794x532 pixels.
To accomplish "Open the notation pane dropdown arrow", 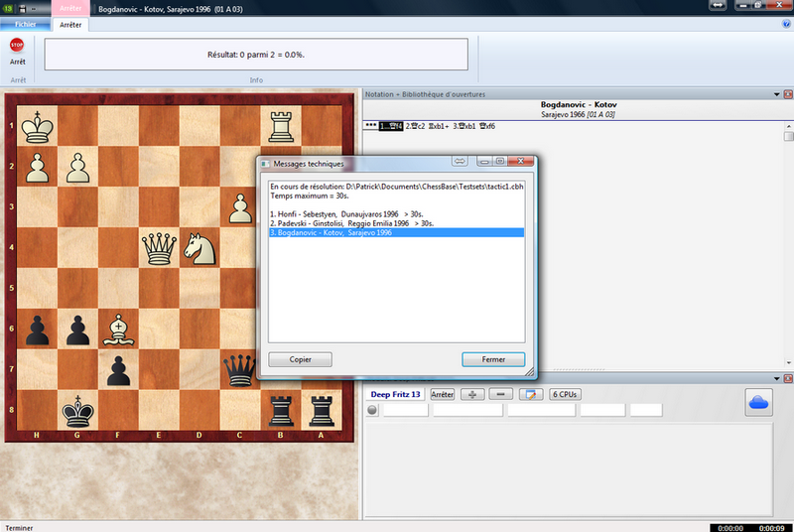I will pos(777,94).
